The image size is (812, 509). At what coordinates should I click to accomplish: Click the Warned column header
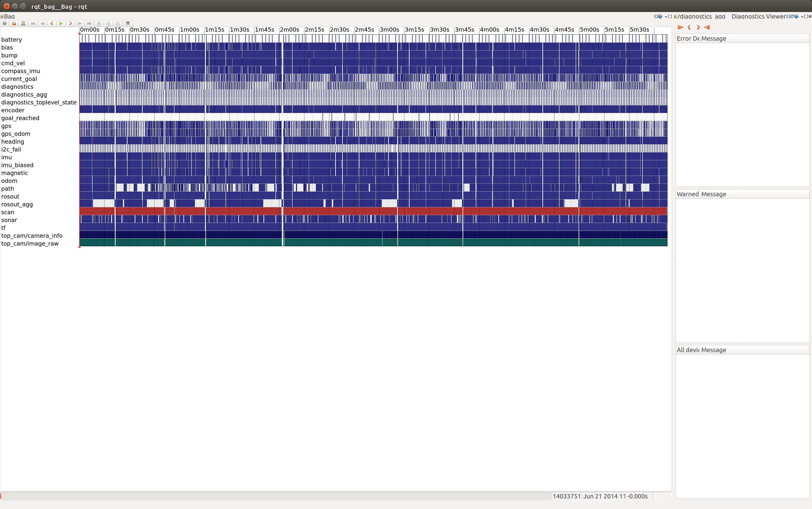pos(688,194)
